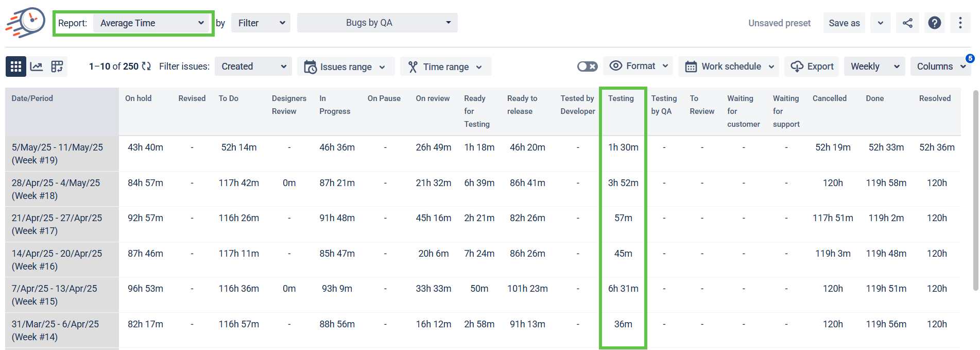The image size is (980, 350).
Task: Click the 52h 14m To Do cell
Action: click(x=239, y=147)
